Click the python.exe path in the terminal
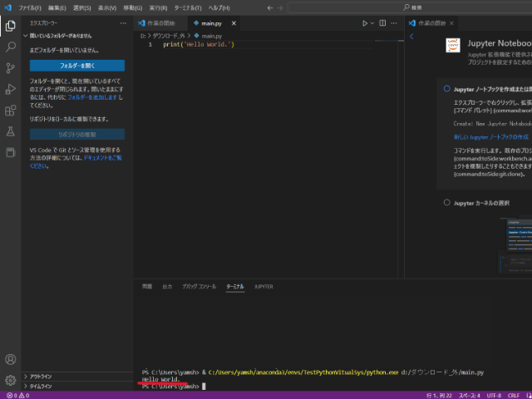 (303, 372)
